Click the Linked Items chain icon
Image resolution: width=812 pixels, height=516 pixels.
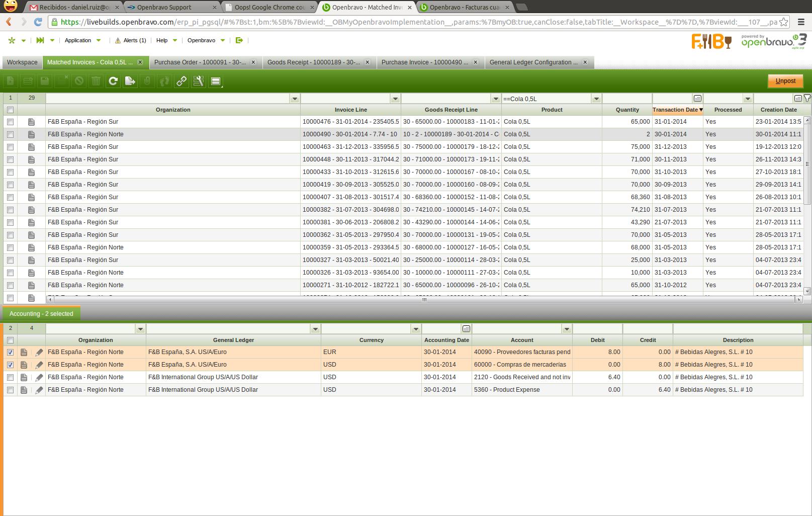pyautogui.click(x=182, y=81)
